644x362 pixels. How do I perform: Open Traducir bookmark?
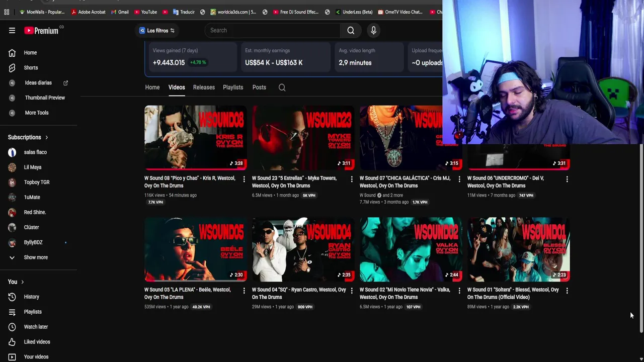tap(184, 12)
